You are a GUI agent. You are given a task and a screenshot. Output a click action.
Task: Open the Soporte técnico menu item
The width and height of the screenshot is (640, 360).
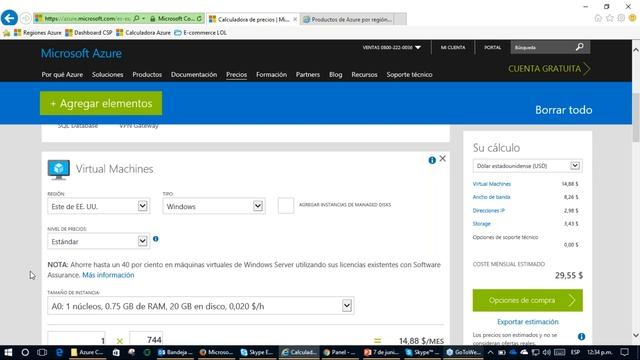coord(409,75)
